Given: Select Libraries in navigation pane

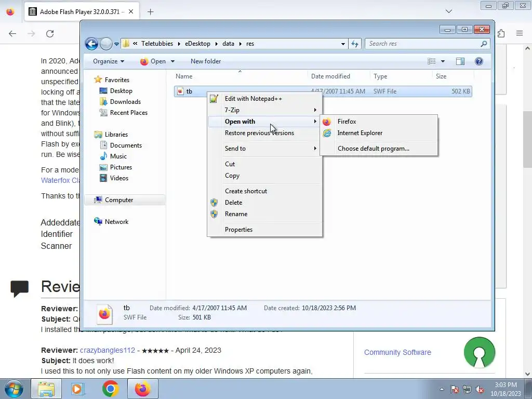Looking at the screenshot, I should [116, 135].
